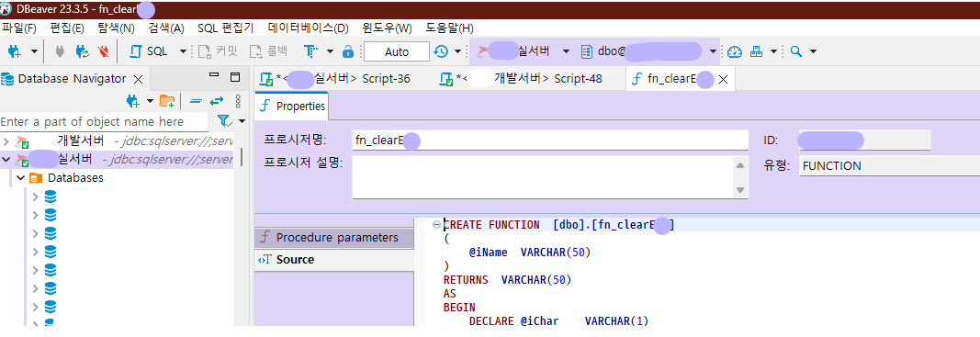
Task: Click the 롤백 (Rollback) button
Action: click(x=269, y=52)
